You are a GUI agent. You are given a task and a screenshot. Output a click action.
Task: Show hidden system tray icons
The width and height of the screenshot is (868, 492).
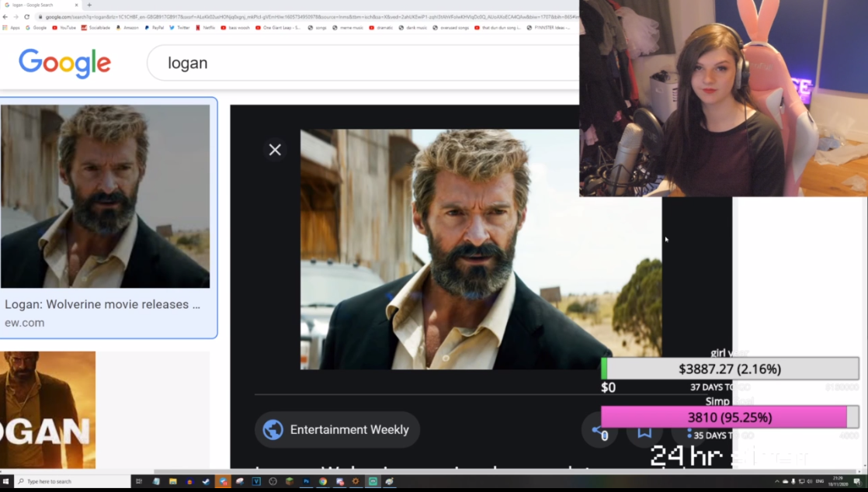tap(776, 481)
